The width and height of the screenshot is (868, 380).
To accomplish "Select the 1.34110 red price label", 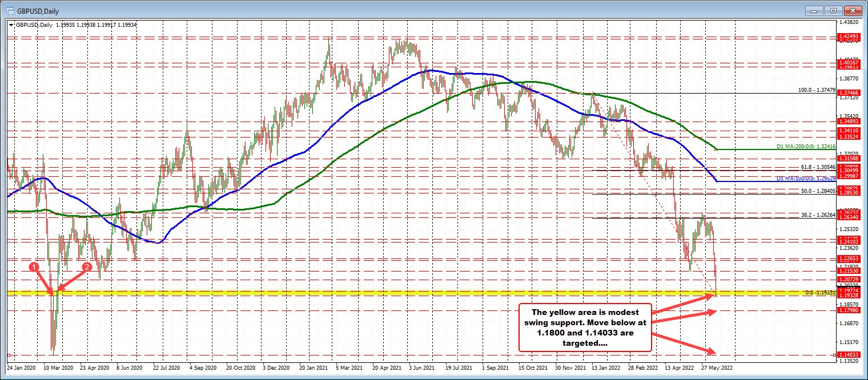I will point(848,130).
